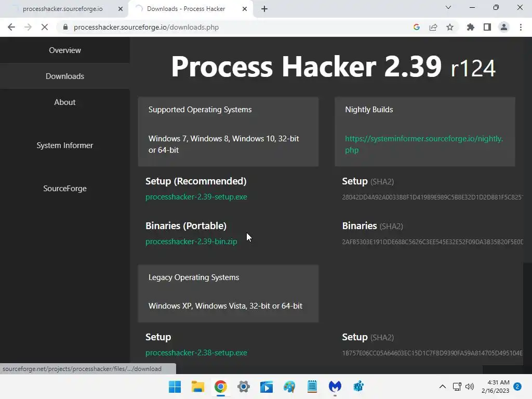Viewport: 532px width, 399px height.
Task: Show hidden tray icons chevron
Action: [443, 387]
